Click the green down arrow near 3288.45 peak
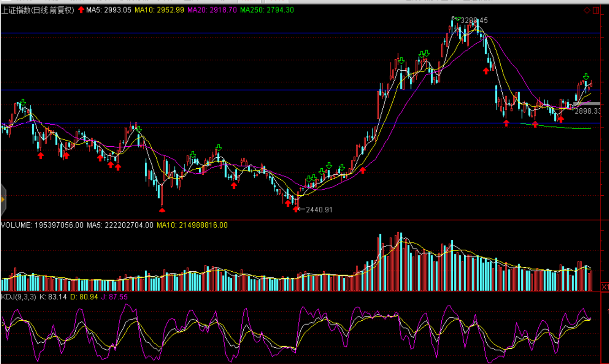Screen dimensions: 609x364 click(458, 19)
